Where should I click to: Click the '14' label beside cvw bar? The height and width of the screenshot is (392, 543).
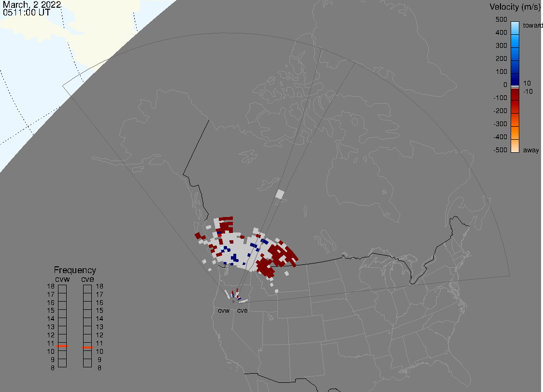click(51, 319)
